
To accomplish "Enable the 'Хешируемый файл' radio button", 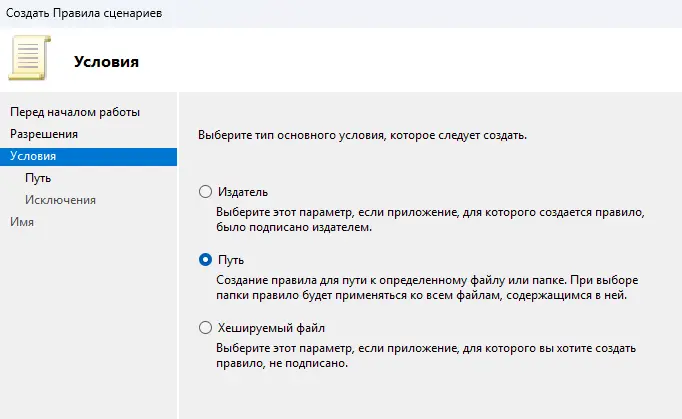I will pyautogui.click(x=206, y=327).
